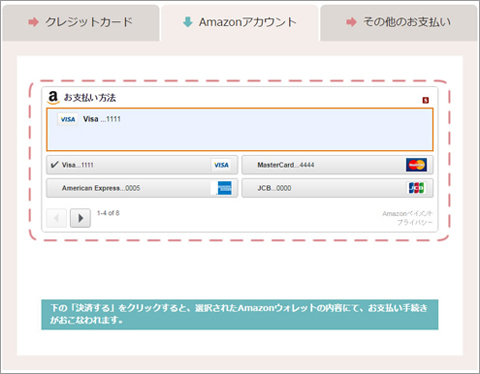Click the Amazon logo in widget header

(x=53, y=98)
